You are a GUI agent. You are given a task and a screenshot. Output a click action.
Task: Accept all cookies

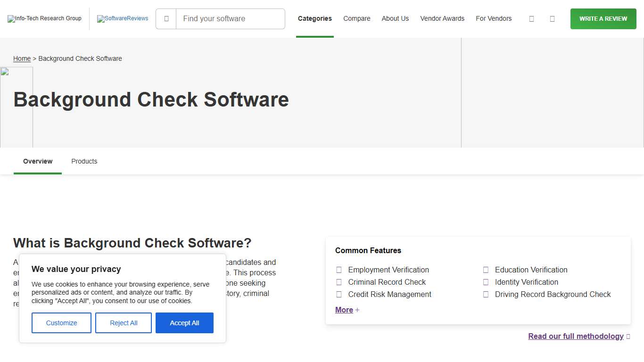point(184,323)
